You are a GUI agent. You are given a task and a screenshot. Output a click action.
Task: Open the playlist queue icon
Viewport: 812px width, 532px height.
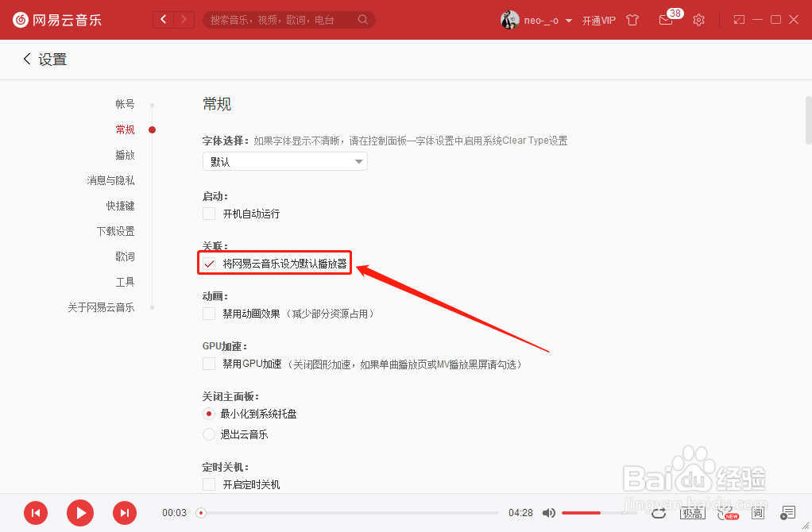point(787,513)
